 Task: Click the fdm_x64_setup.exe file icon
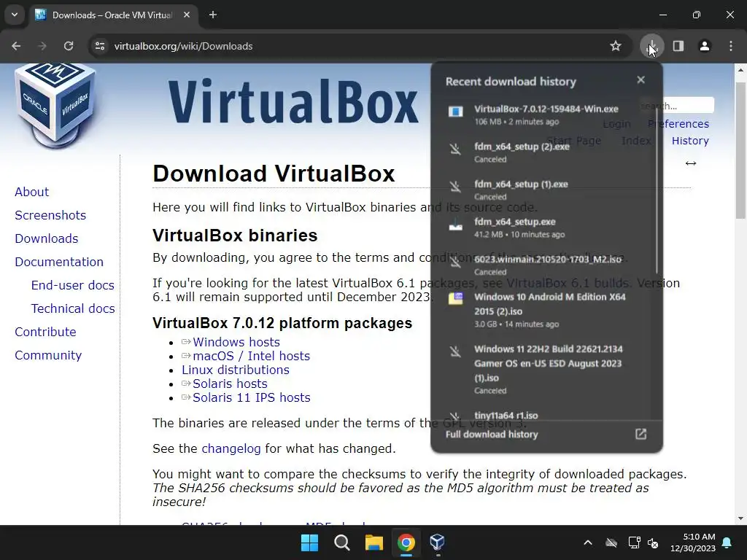[x=455, y=225]
